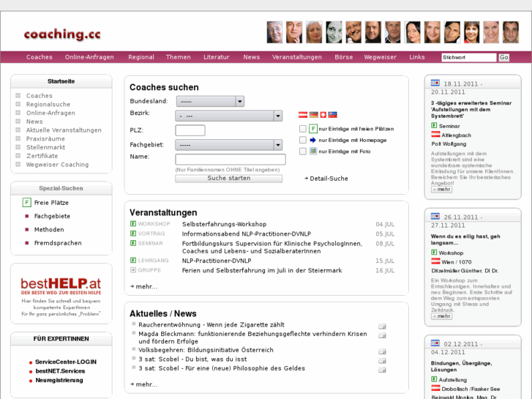Click the Name input field
The width and height of the screenshot is (532, 399).
click(231, 160)
